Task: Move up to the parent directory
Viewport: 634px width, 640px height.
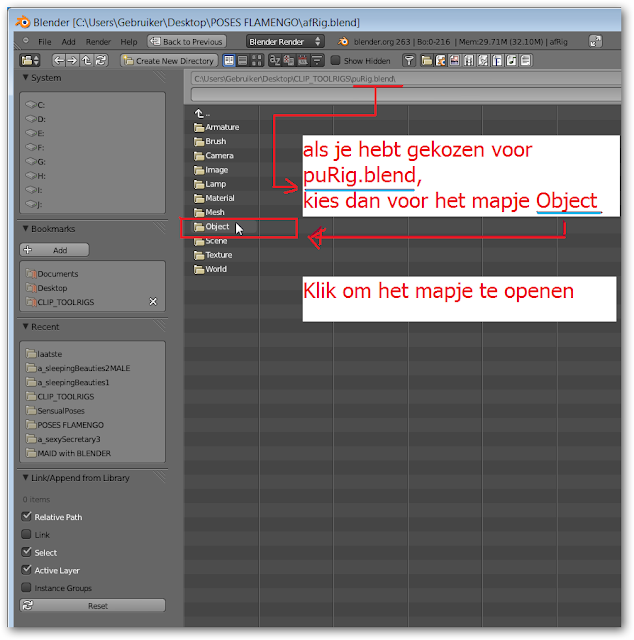Action: [x=86, y=60]
